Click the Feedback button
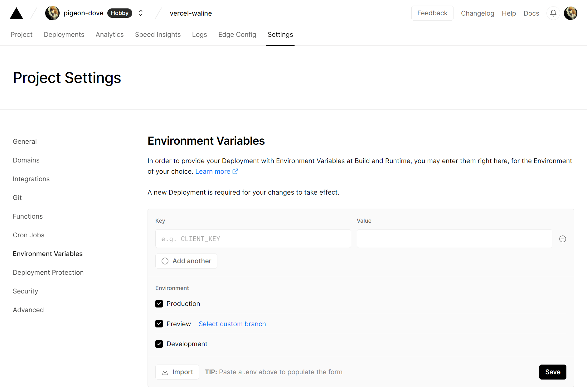 click(x=432, y=13)
